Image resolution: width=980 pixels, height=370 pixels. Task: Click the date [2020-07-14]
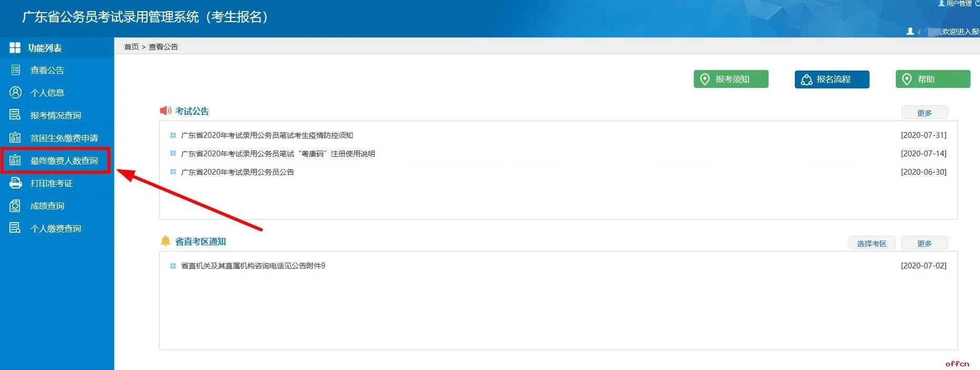click(924, 154)
